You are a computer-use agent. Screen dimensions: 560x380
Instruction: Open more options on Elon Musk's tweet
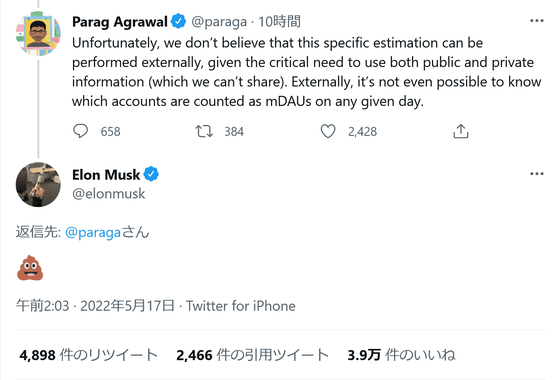point(536,174)
